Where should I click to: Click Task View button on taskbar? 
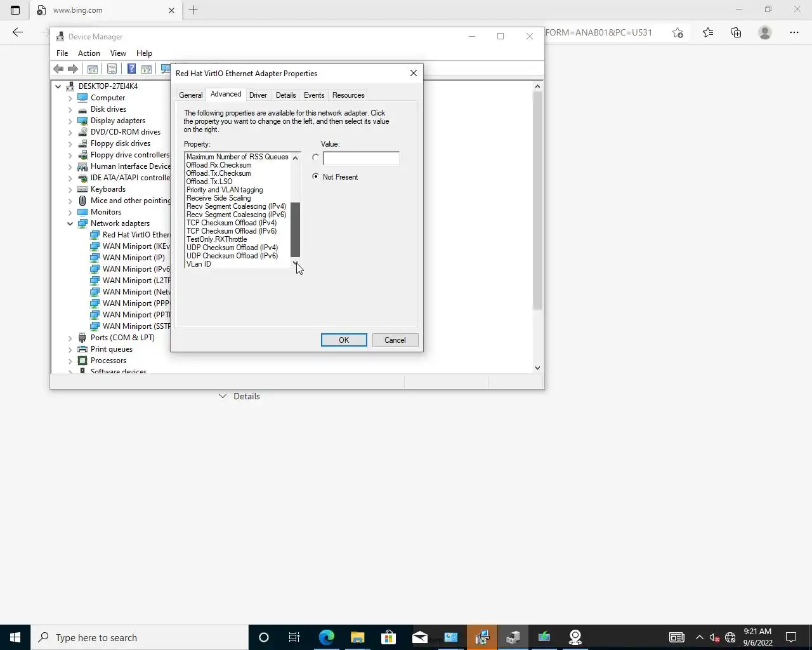[x=294, y=637]
